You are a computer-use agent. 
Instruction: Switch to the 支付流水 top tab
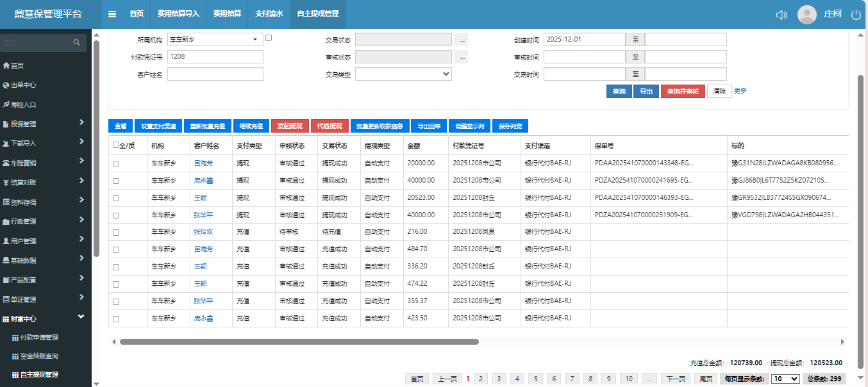pos(269,14)
